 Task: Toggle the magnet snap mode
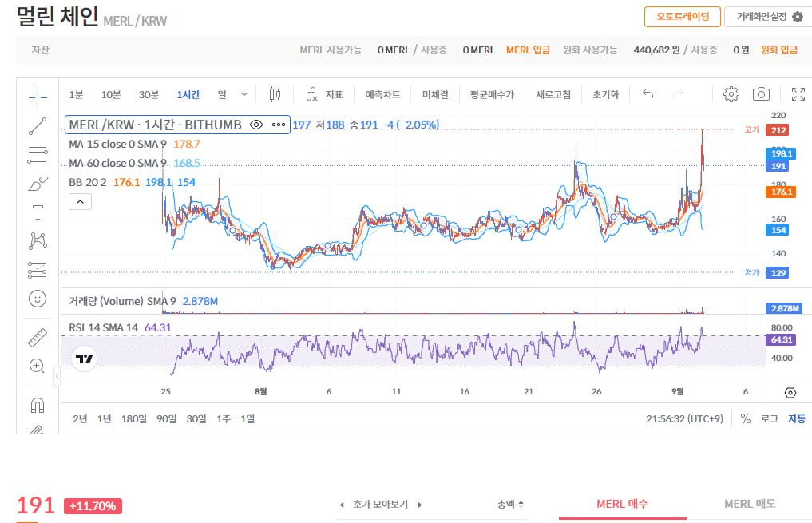(x=38, y=405)
